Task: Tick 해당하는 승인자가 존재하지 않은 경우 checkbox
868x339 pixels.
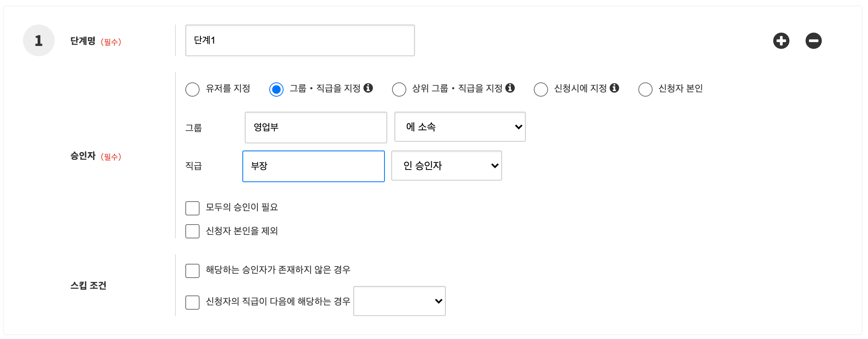Action: [x=192, y=271]
